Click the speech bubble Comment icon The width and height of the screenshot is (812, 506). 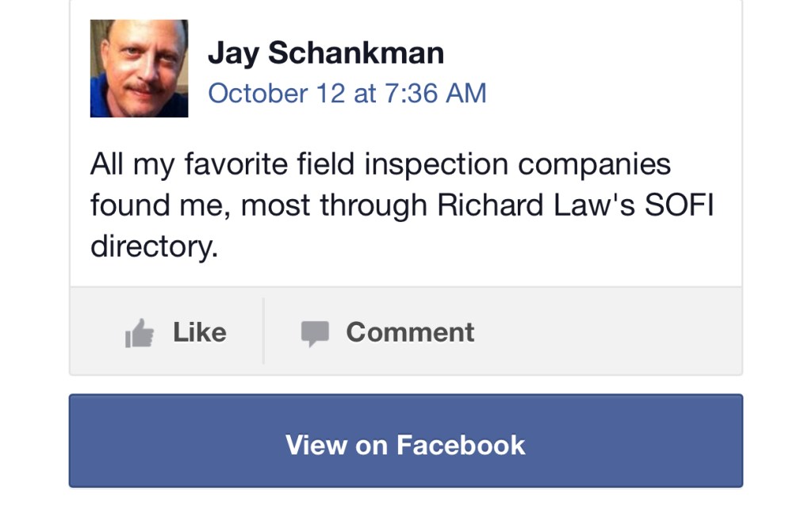pyautogui.click(x=315, y=333)
